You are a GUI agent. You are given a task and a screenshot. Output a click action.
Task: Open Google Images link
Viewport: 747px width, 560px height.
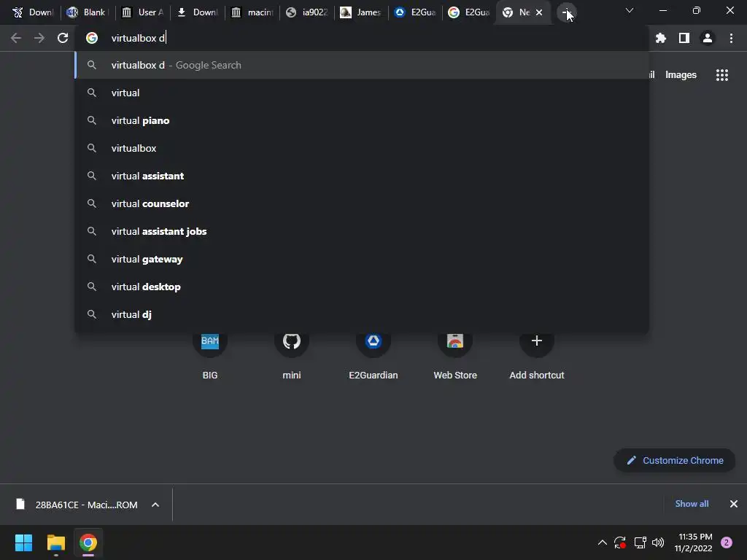681,75
